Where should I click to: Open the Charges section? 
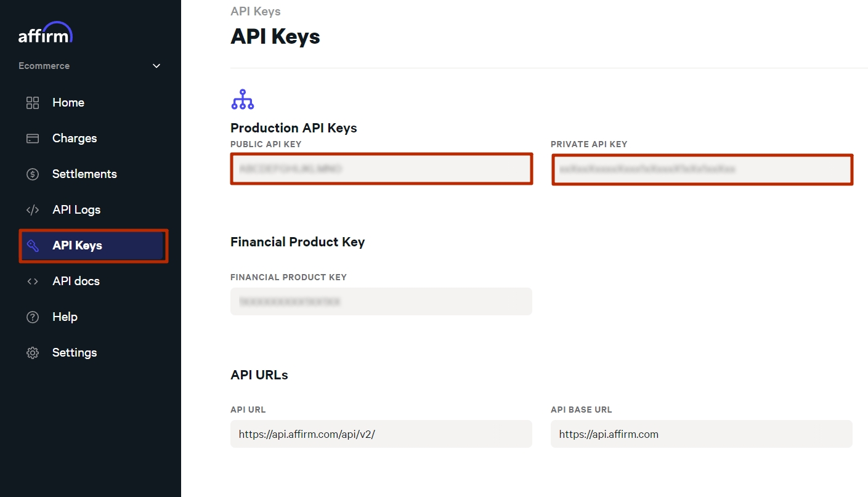(75, 139)
